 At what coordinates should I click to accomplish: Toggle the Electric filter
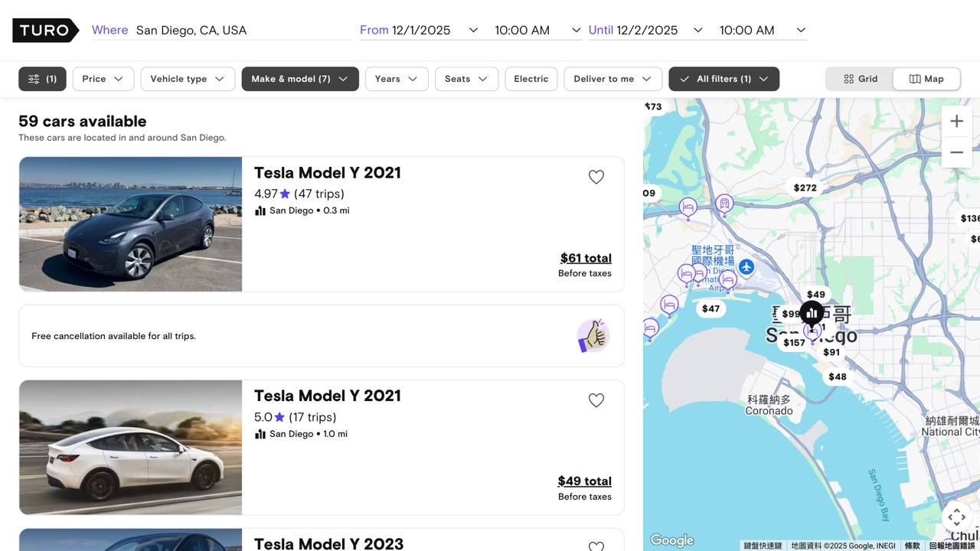pyautogui.click(x=531, y=79)
